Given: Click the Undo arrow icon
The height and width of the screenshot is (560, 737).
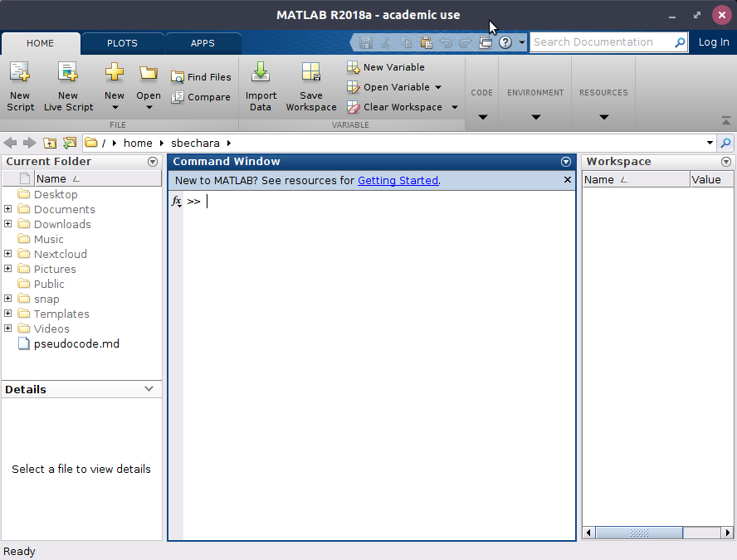Looking at the screenshot, I should tap(446, 43).
